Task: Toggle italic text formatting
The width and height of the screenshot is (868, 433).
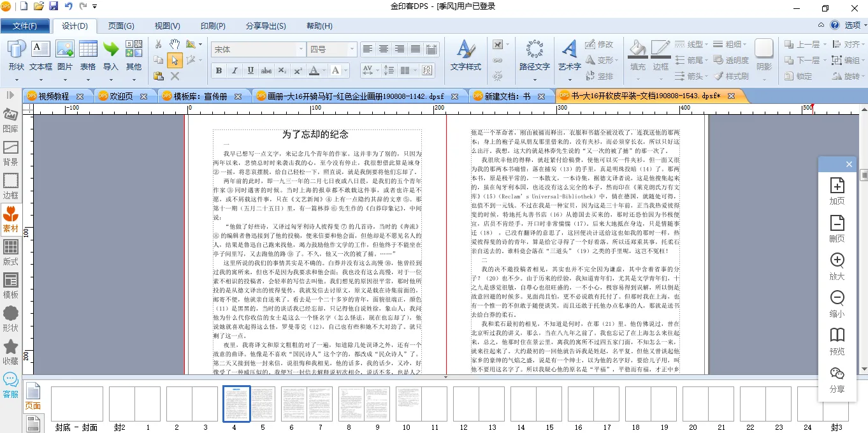Action: (x=235, y=70)
